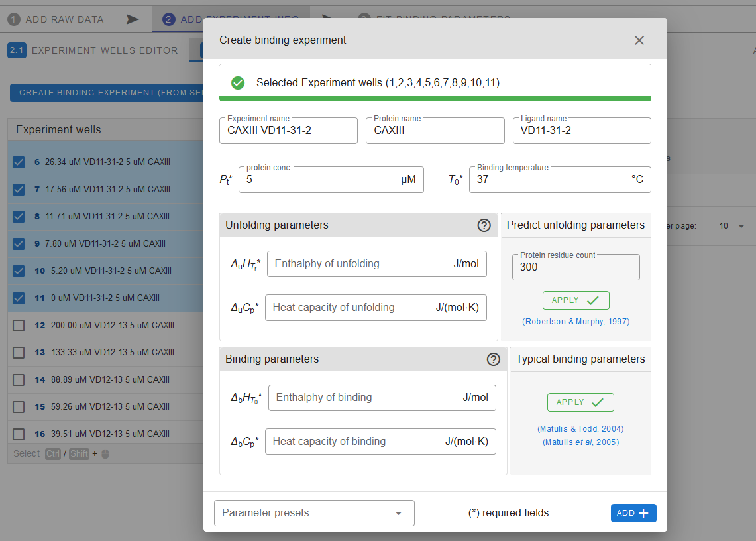Click arrow icon after Add Raw Data step
The image size is (756, 541).
point(133,19)
